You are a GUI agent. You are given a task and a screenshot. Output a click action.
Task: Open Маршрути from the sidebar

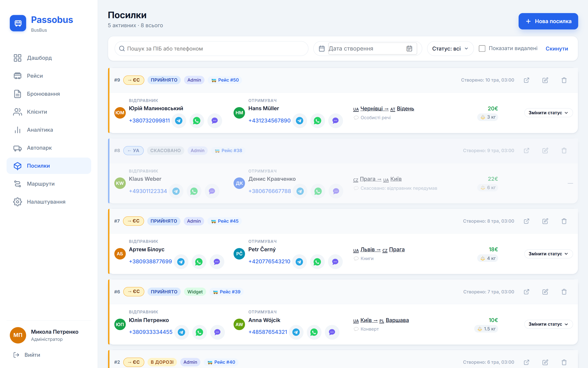49,184
